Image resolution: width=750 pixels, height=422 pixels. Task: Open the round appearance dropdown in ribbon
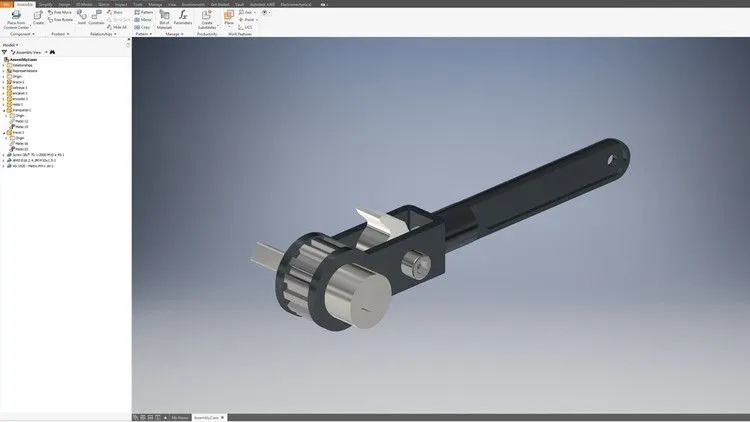coord(265,12)
